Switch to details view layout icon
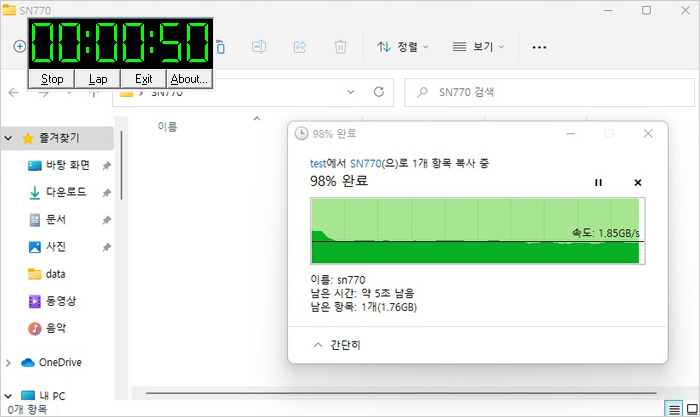 [x=674, y=409]
